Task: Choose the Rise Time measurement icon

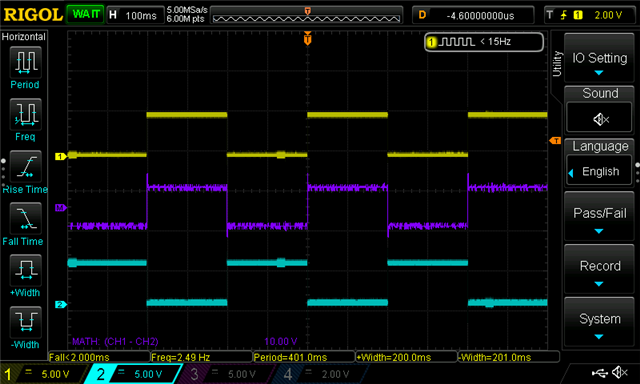Action: click(25, 166)
